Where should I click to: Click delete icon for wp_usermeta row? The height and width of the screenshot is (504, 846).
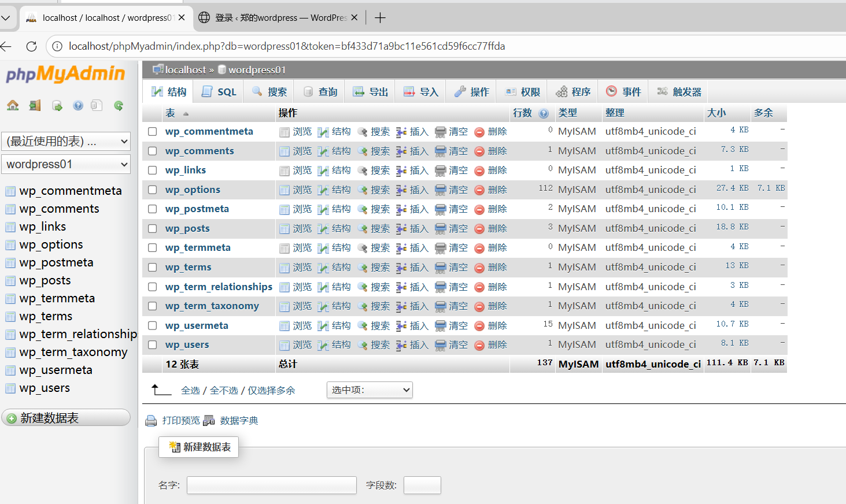pos(479,326)
